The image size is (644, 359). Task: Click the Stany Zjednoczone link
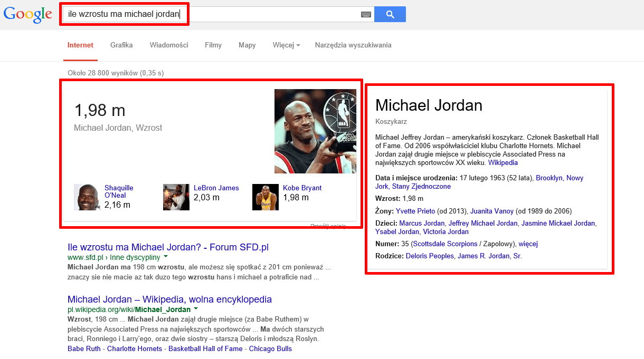[x=421, y=187]
